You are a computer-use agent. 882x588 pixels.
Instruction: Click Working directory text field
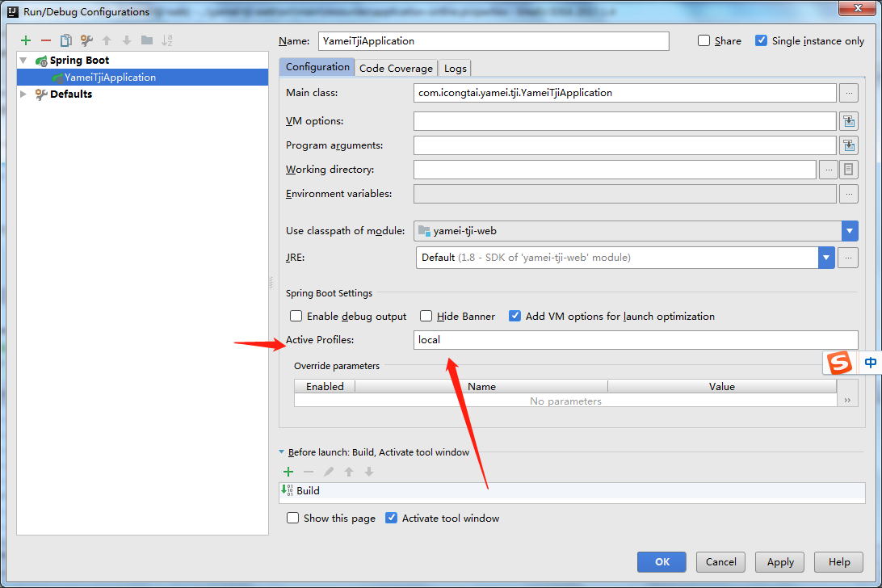(x=615, y=170)
